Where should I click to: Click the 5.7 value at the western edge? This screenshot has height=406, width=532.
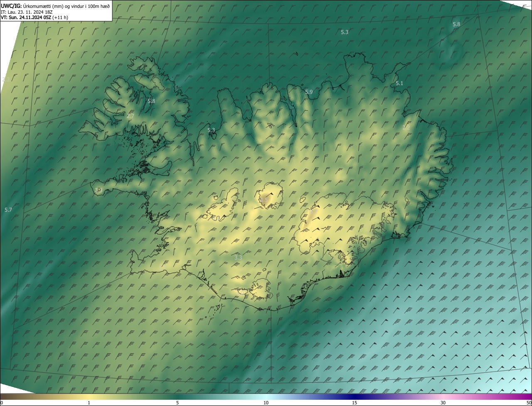pos(8,210)
